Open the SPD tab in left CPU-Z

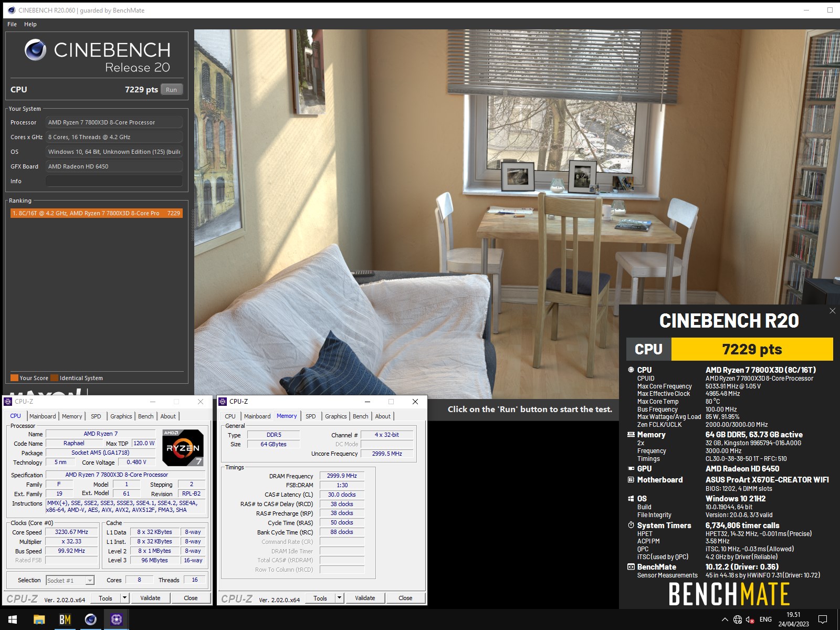coord(96,416)
